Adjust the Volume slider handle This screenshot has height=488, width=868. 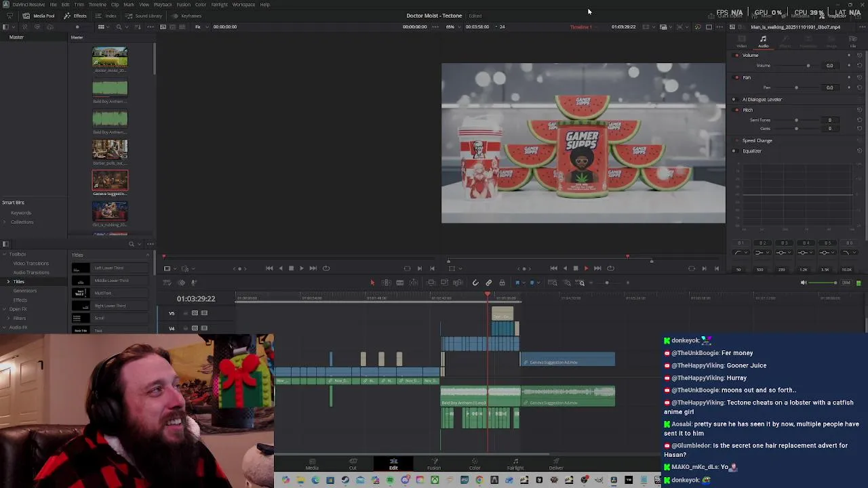click(x=808, y=66)
